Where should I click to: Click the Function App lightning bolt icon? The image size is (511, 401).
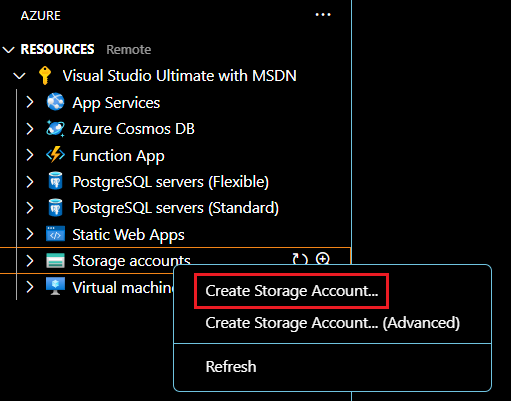(x=55, y=155)
